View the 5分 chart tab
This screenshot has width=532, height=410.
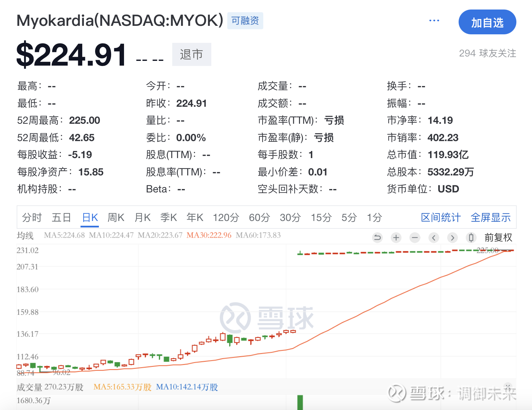pyautogui.click(x=349, y=218)
